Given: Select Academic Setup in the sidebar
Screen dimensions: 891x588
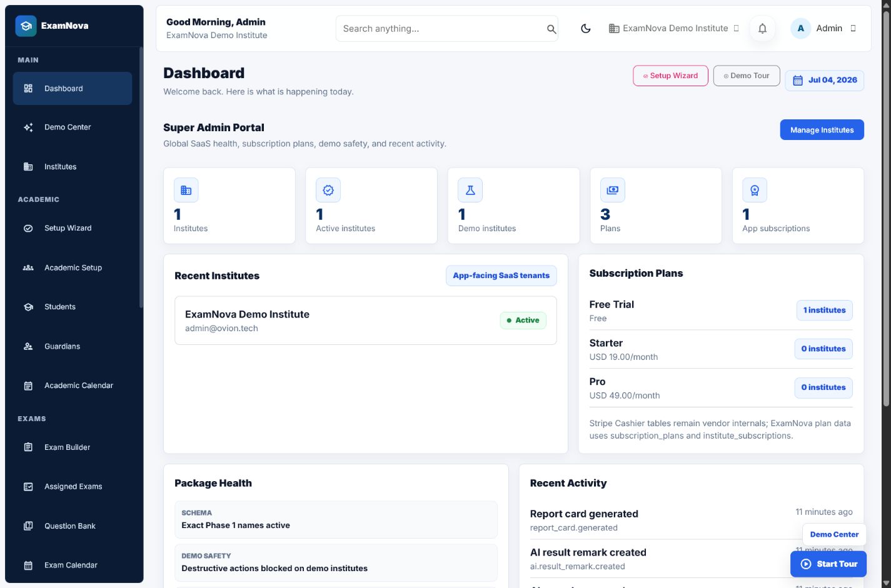Looking at the screenshot, I should (x=73, y=267).
